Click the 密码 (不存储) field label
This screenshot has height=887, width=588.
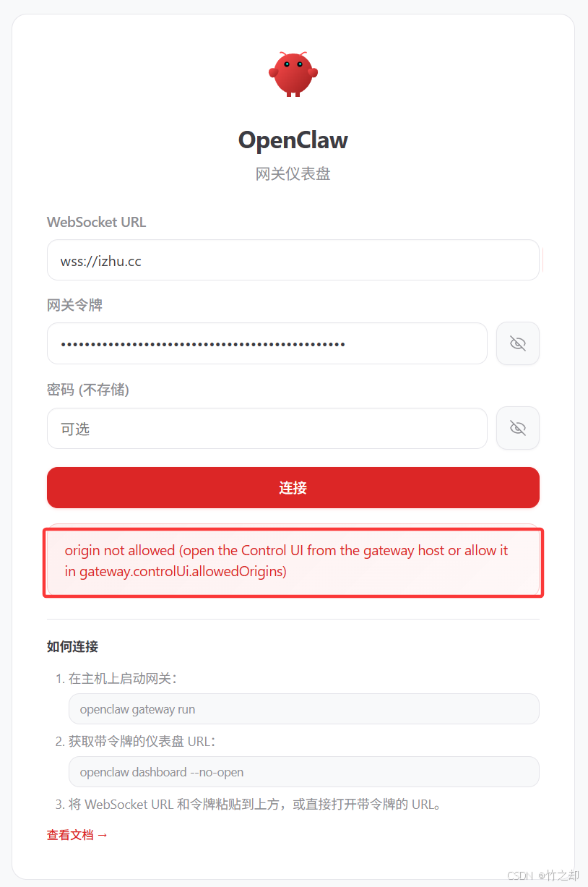88,390
